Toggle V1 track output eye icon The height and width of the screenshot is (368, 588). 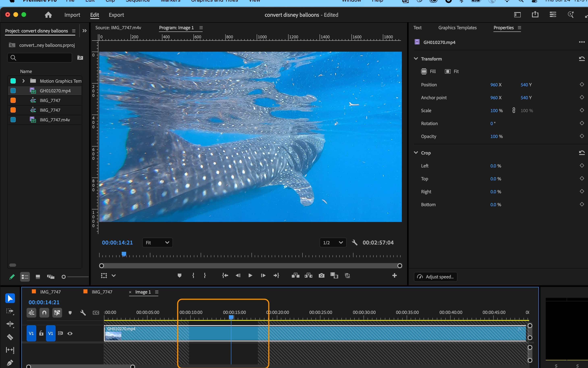coord(70,333)
